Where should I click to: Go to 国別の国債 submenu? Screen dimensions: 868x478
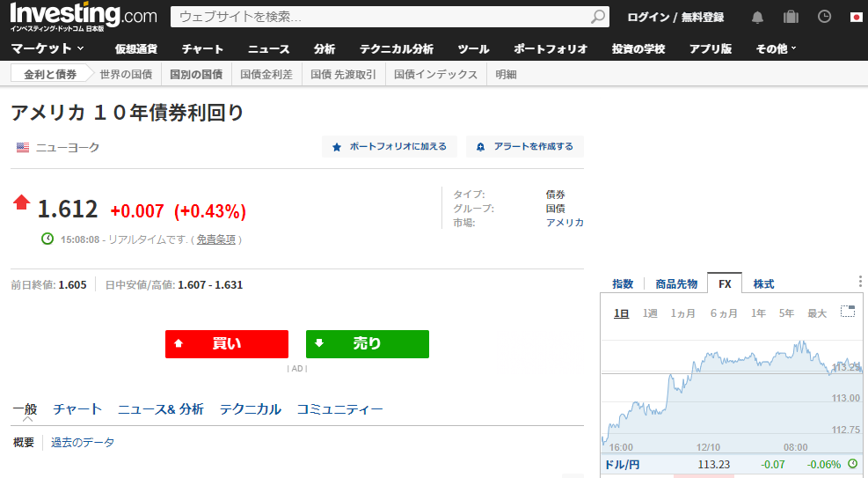point(196,74)
